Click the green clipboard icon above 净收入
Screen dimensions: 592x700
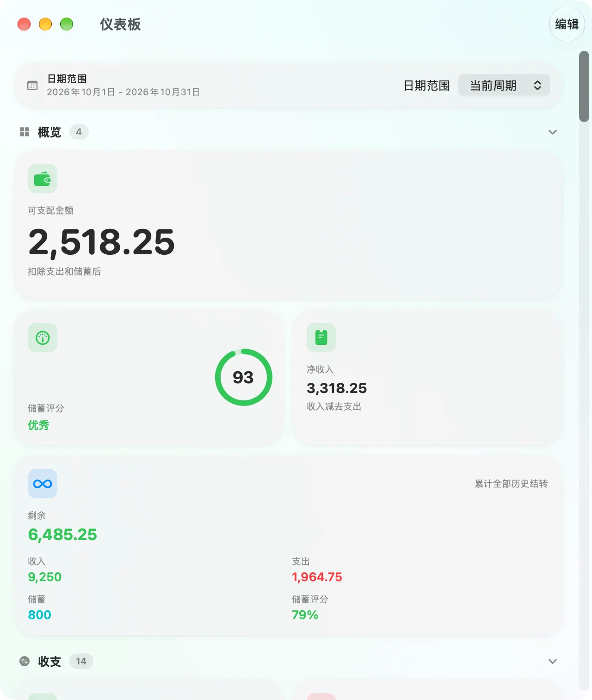tap(321, 338)
